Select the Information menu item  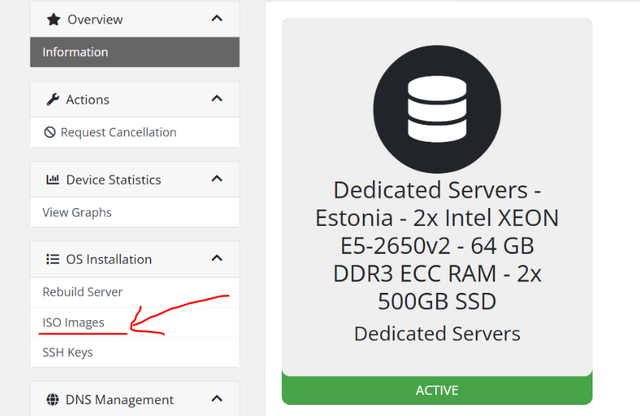pos(135,52)
